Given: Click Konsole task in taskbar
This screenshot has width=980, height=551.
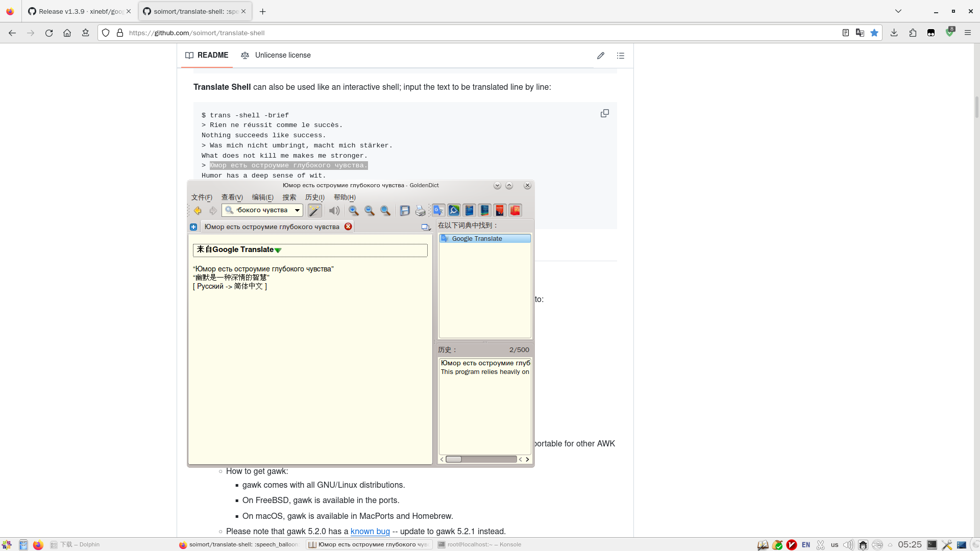Looking at the screenshot, I should 480,544.
